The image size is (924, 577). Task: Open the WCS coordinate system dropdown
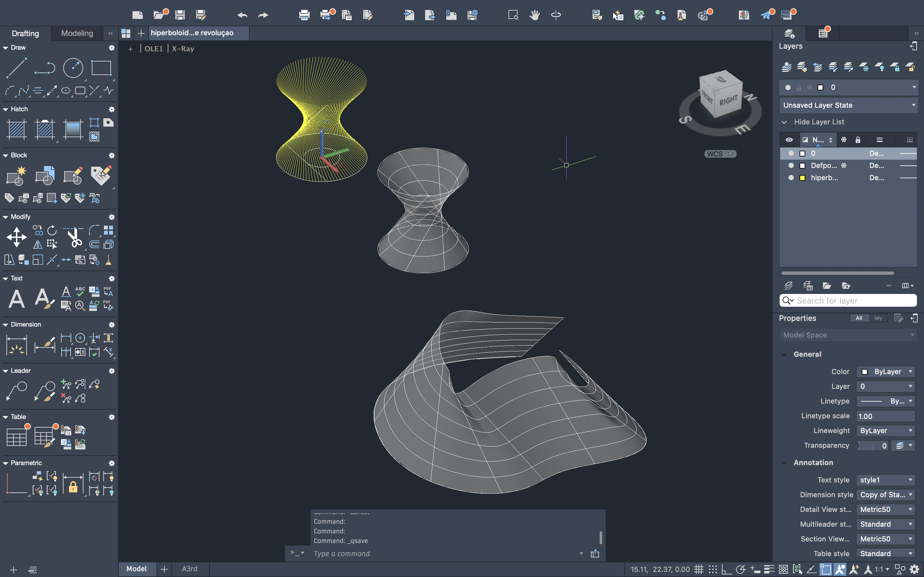[x=720, y=154]
